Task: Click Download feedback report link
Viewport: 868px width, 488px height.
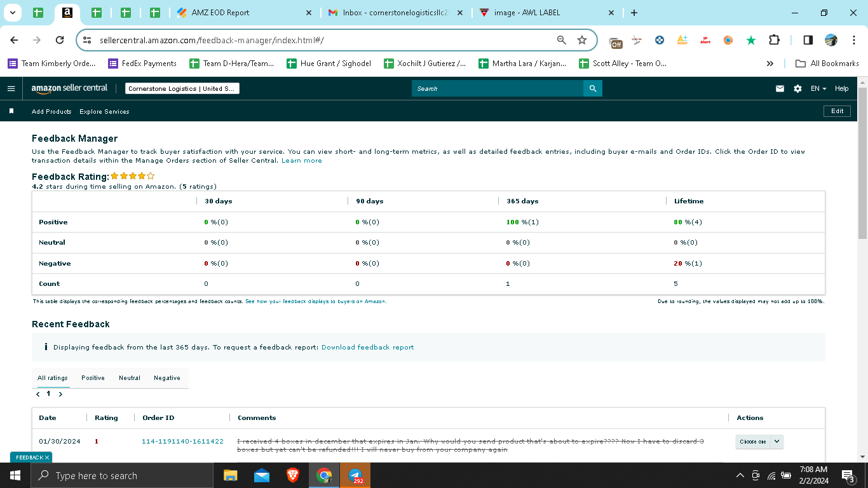Action: pyautogui.click(x=367, y=348)
